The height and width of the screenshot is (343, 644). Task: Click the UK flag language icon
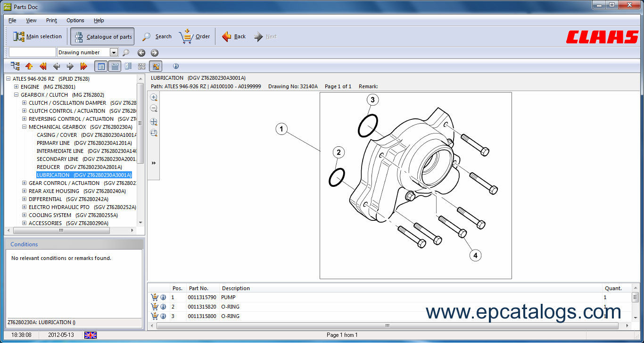[x=91, y=335]
